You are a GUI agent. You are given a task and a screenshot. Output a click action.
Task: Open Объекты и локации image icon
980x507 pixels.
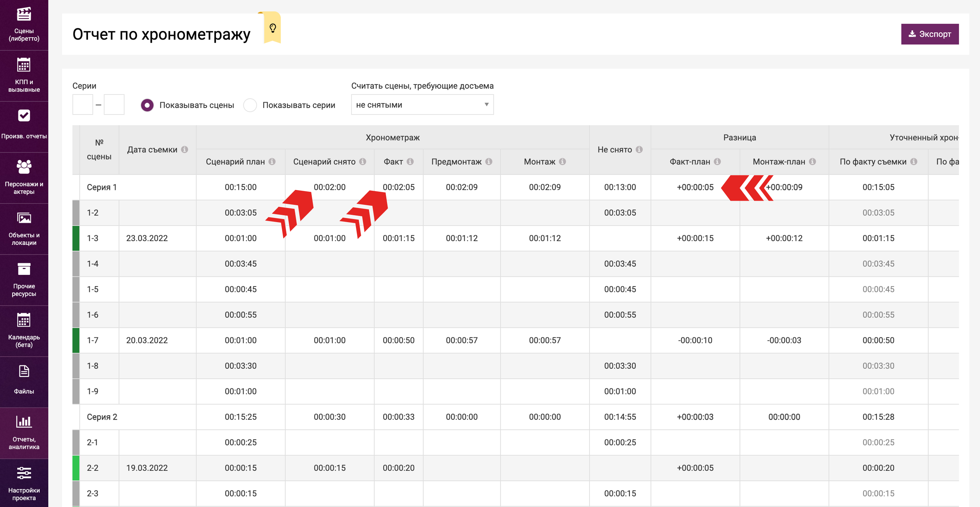click(24, 218)
